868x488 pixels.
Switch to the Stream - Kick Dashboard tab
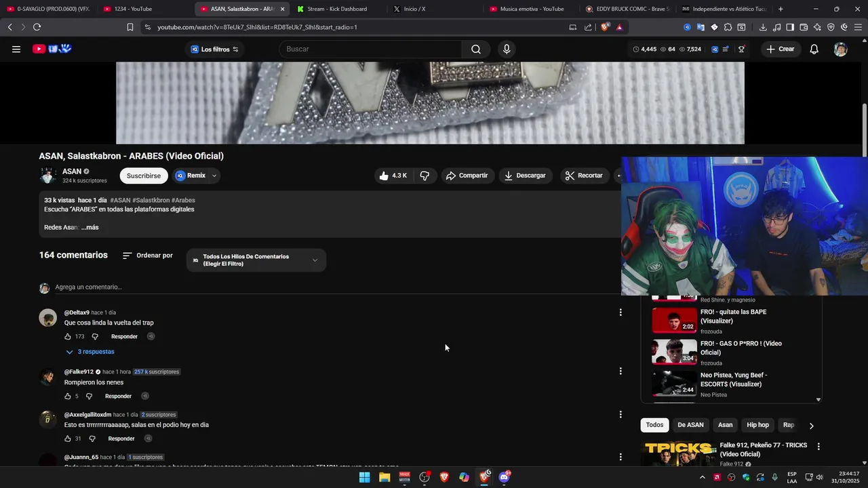[x=336, y=9]
